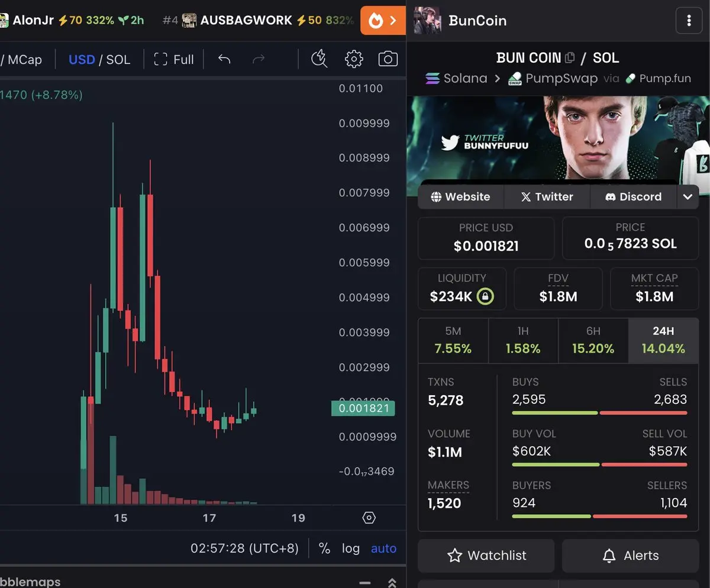The width and height of the screenshot is (710, 588).
Task: Toggle log scale on chart
Action: pyautogui.click(x=350, y=548)
